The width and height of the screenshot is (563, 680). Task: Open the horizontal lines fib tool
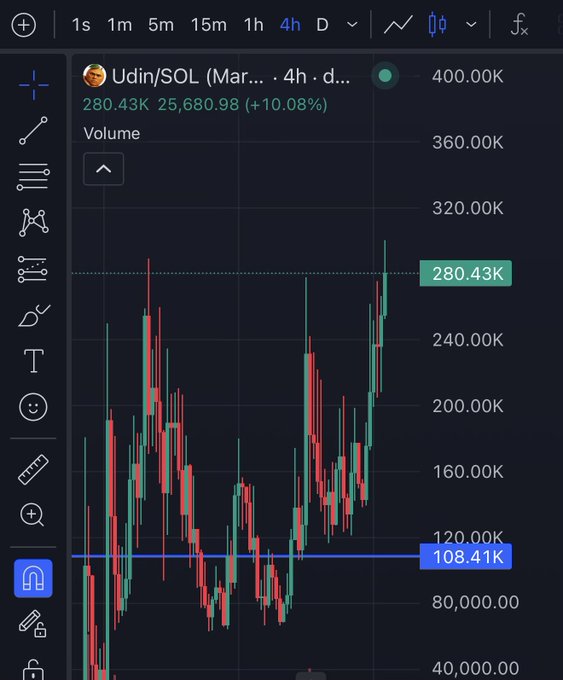coord(33,177)
